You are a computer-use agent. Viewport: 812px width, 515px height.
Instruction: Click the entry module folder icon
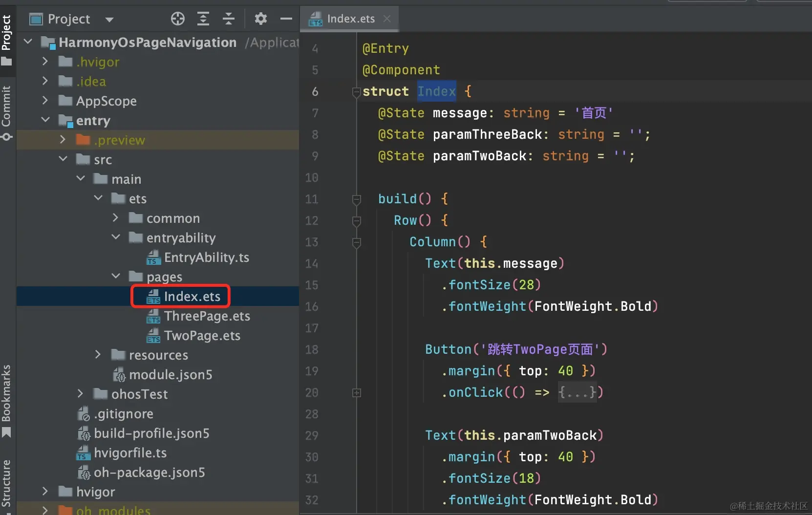click(x=65, y=120)
